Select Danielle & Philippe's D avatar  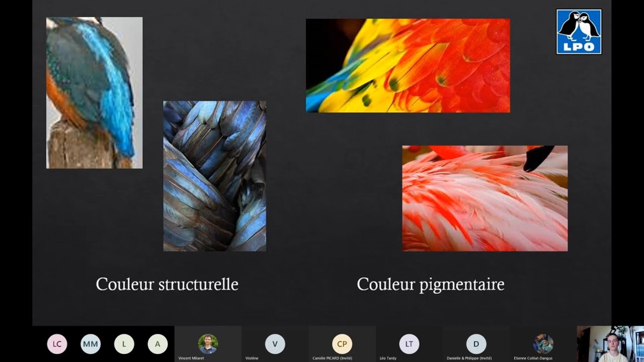[476, 344]
